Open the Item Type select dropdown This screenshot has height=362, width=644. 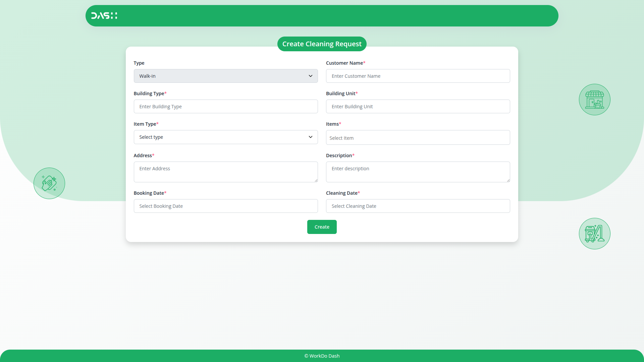(226, 137)
